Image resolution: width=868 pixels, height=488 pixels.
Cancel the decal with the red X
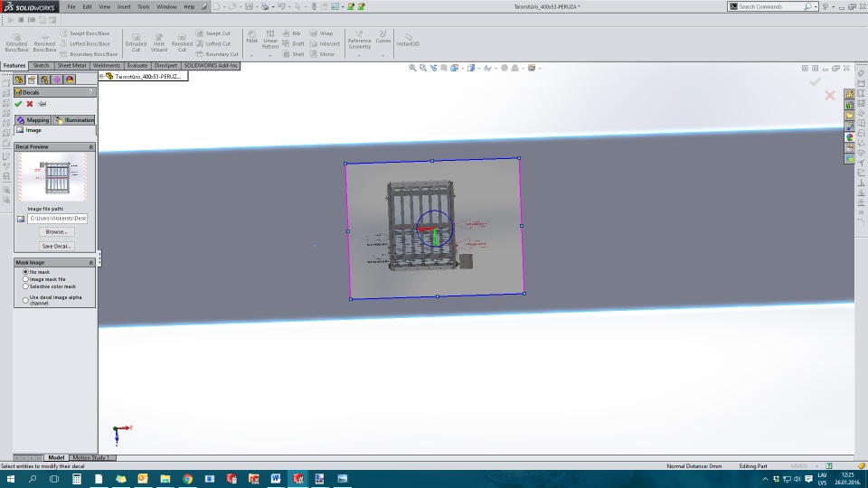(30, 104)
